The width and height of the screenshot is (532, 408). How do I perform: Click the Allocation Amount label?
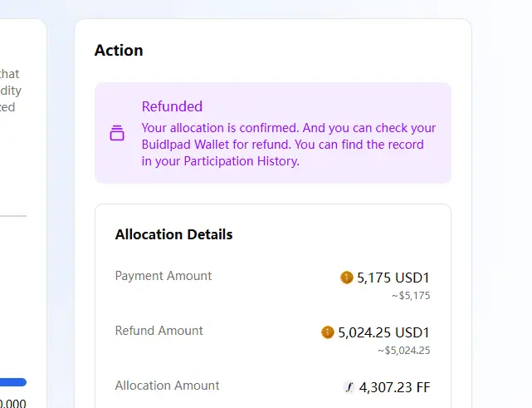click(x=168, y=386)
